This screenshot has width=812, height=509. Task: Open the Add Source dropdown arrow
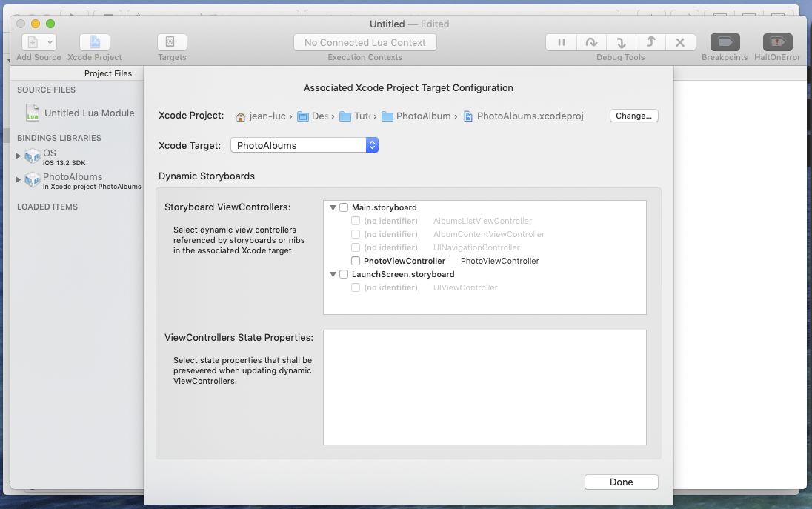tap(50, 42)
